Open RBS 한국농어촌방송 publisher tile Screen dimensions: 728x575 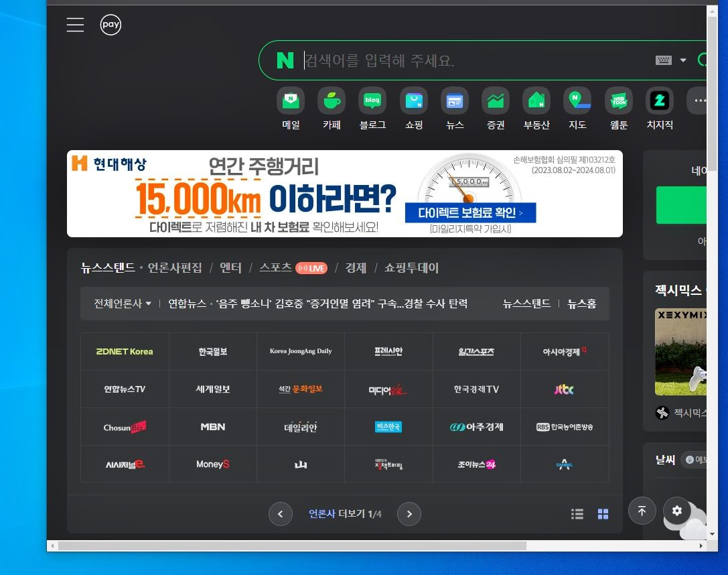click(565, 427)
